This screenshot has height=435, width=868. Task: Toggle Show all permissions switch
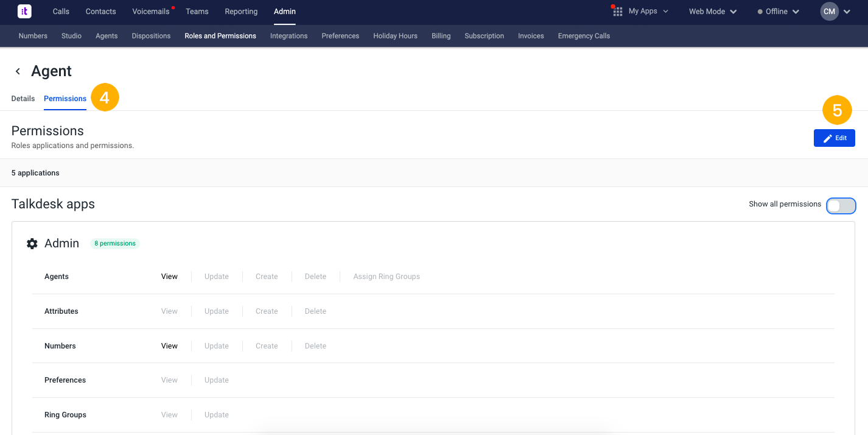pyautogui.click(x=841, y=206)
